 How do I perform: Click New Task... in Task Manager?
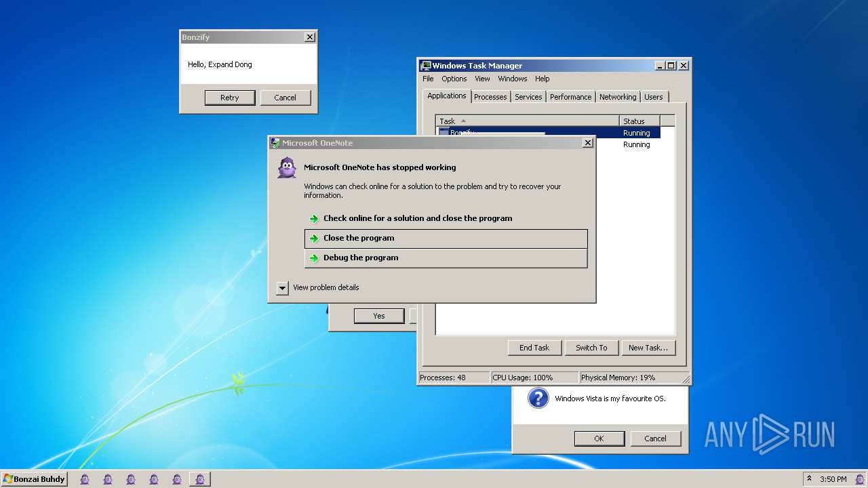(648, 348)
